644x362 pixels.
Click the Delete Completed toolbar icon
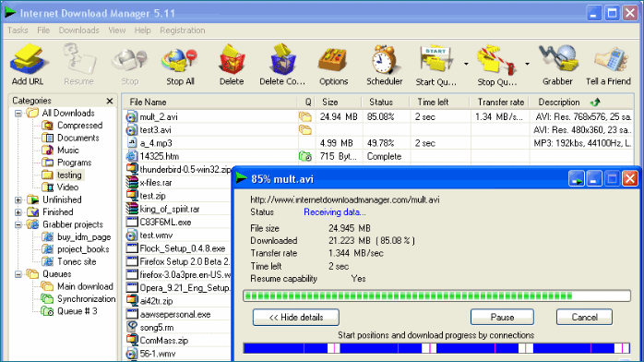coord(282,65)
